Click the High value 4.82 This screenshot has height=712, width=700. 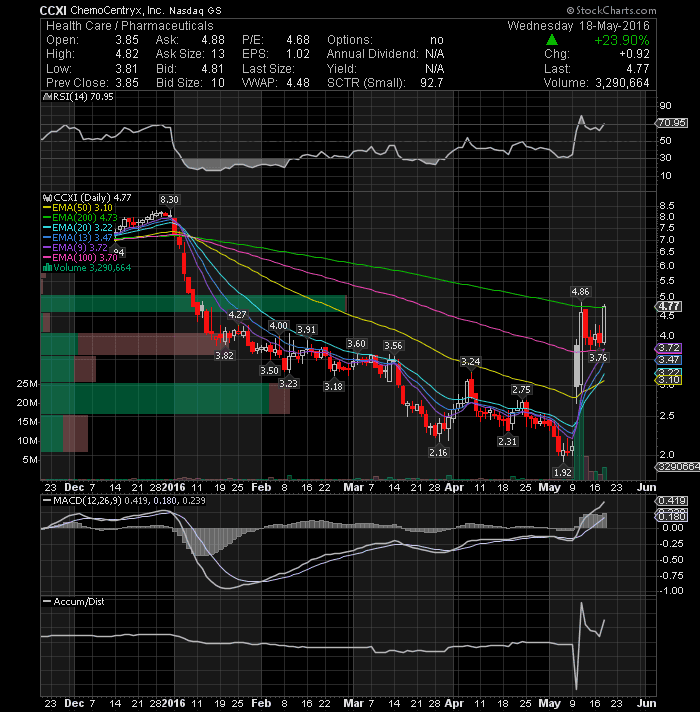click(127, 54)
